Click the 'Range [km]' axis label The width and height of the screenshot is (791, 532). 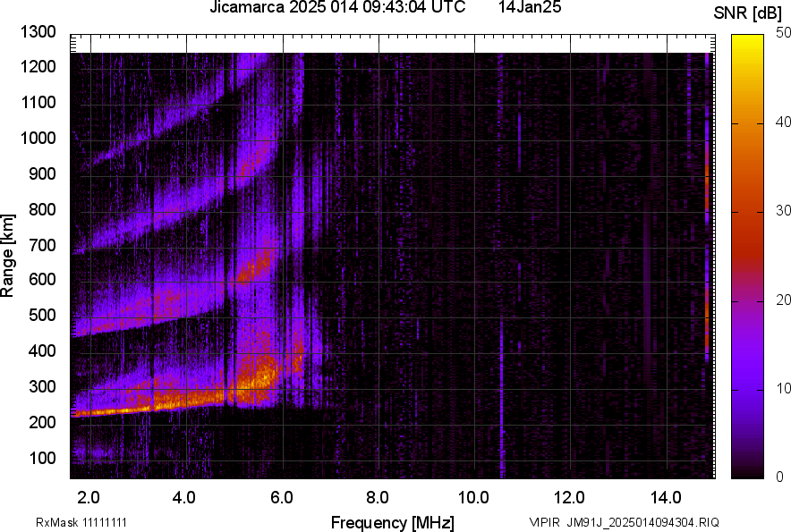pos(7,256)
